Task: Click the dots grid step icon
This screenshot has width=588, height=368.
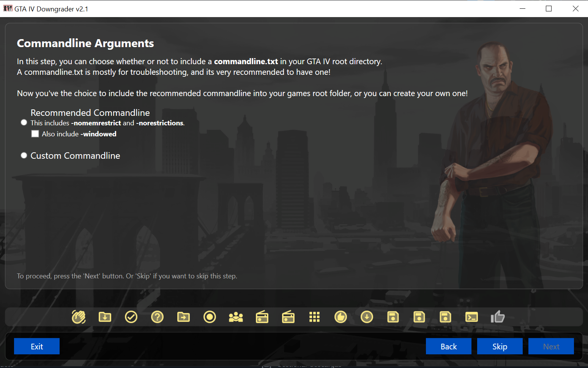Action: coord(314,317)
